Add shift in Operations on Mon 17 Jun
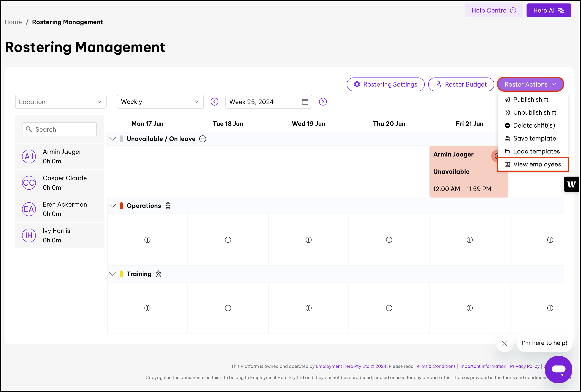 pos(147,240)
